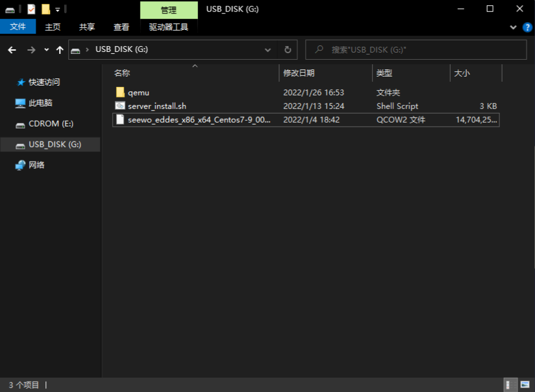Select the server_install.sh file icon

120,106
